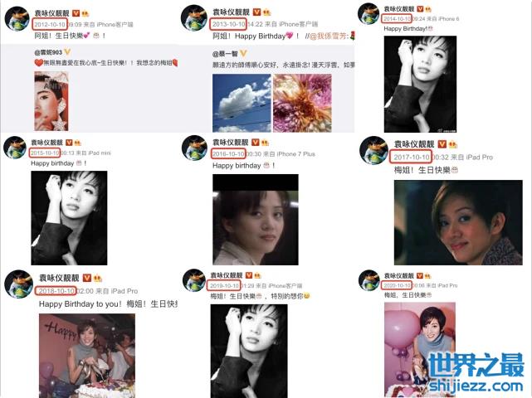532x398 pixels.
Task: Open the pink chrysanthemum flower thumbnail
Action: point(302,103)
